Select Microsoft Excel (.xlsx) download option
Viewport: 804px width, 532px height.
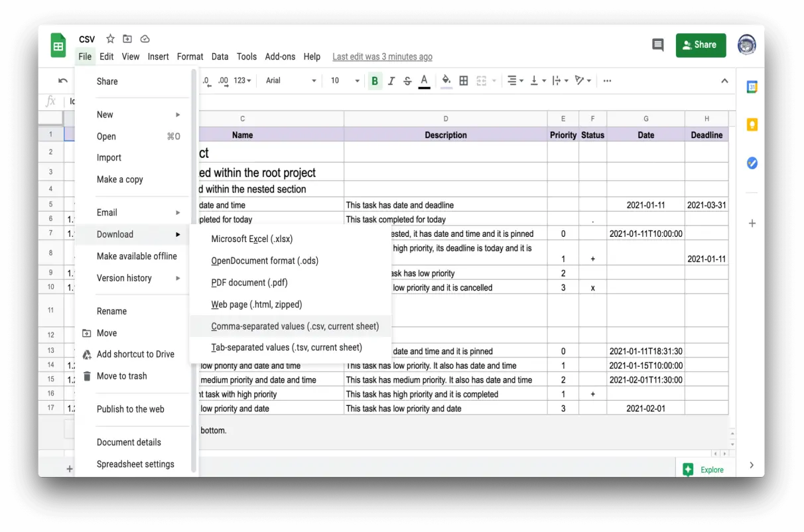click(x=251, y=239)
